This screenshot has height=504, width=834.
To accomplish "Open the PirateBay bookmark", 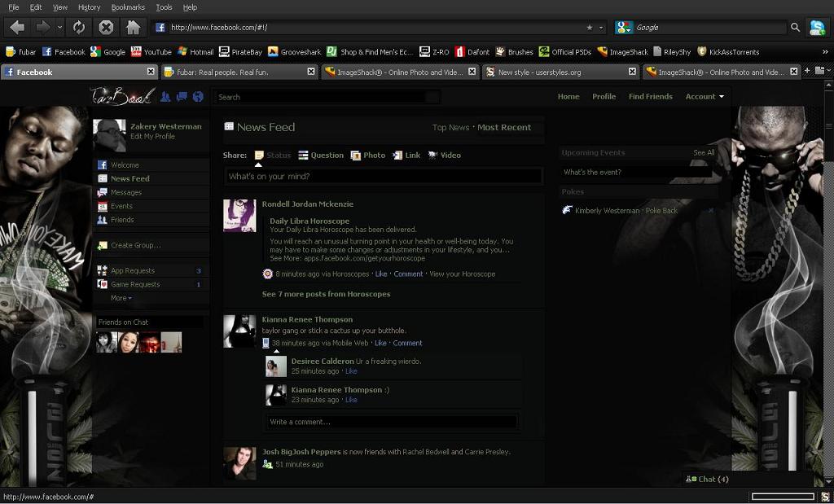I will pyautogui.click(x=240, y=51).
